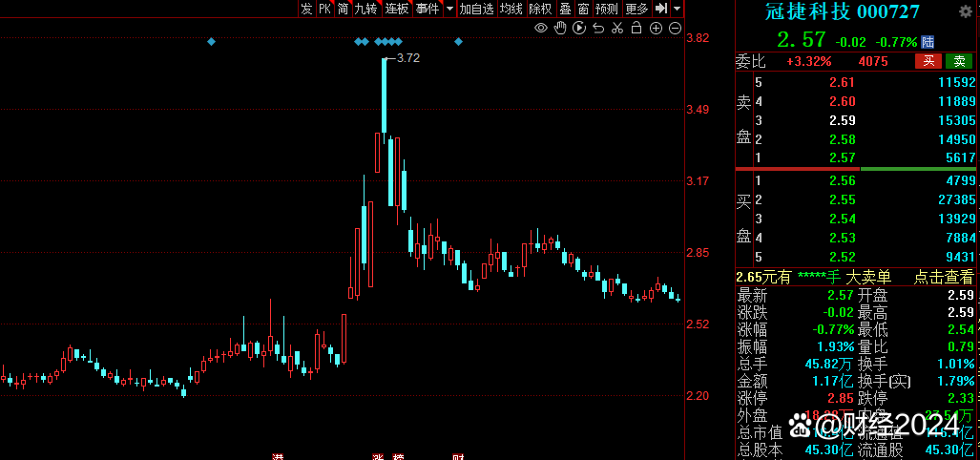Image resolution: width=980 pixels, height=460 pixels.
Task: Click the 总手 value 45.82万
Action: click(x=828, y=364)
